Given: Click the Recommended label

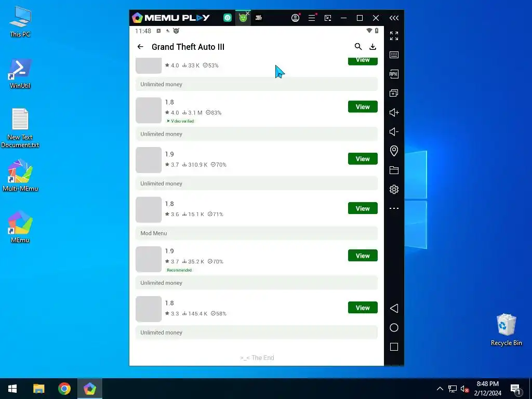Looking at the screenshot, I should [179, 270].
